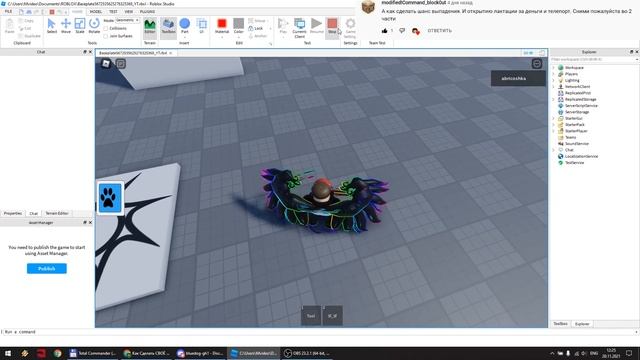640x360 pixels.
Task: Switch to the VIEW ribbon tab
Action: 129,12
